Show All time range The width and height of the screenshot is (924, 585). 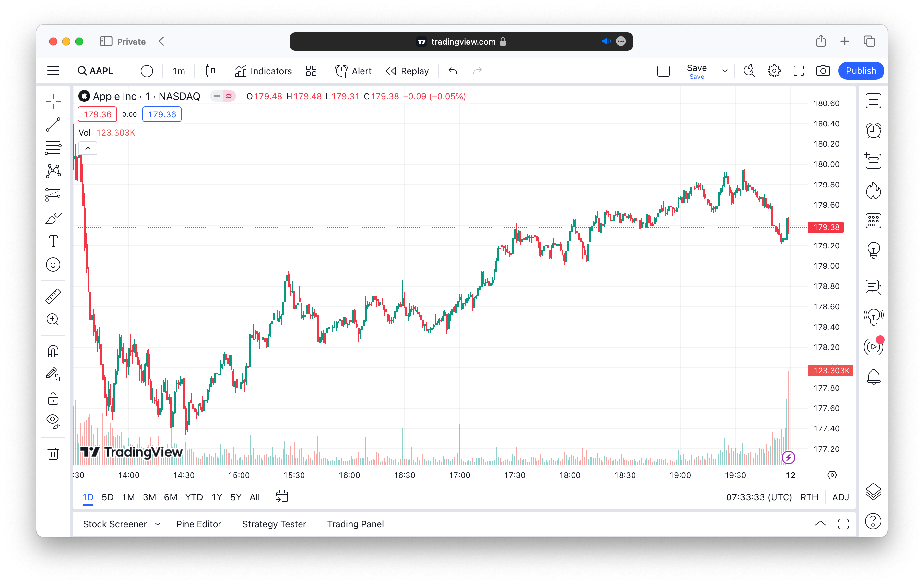[255, 497]
